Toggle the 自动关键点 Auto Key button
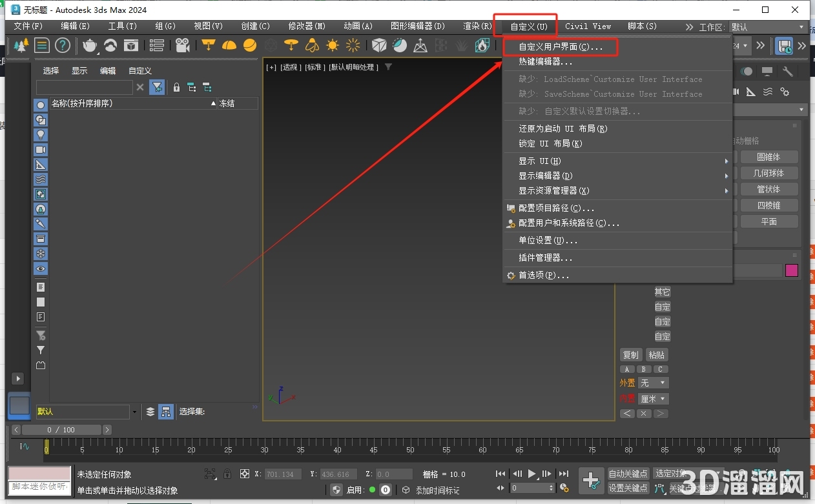The height and width of the screenshot is (504, 815). (x=628, y=473)
